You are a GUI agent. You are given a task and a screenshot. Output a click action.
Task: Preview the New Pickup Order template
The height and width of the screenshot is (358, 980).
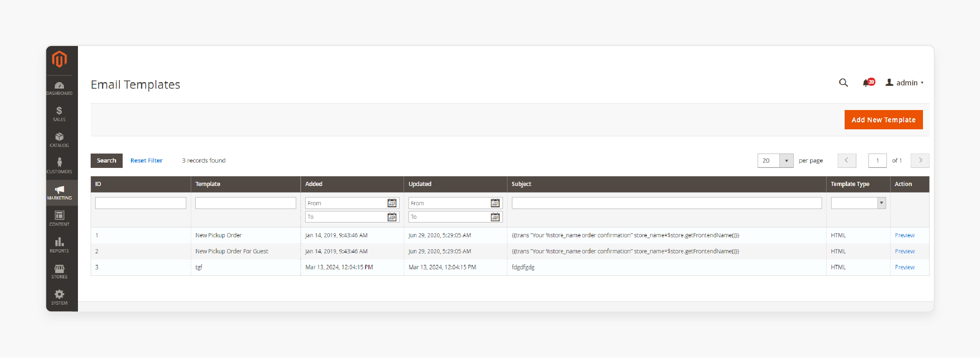point(905,235)
